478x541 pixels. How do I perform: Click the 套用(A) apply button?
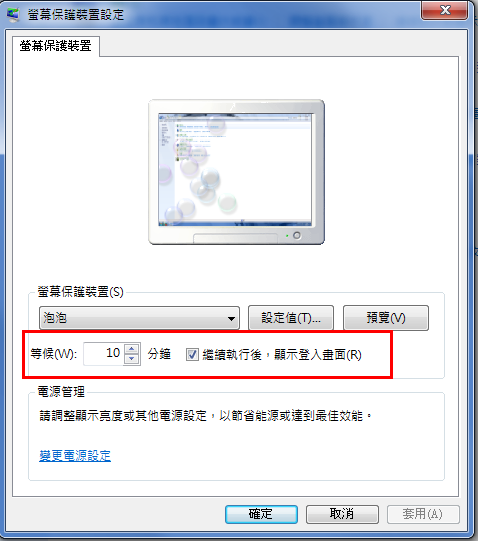[x=423, y=514]
